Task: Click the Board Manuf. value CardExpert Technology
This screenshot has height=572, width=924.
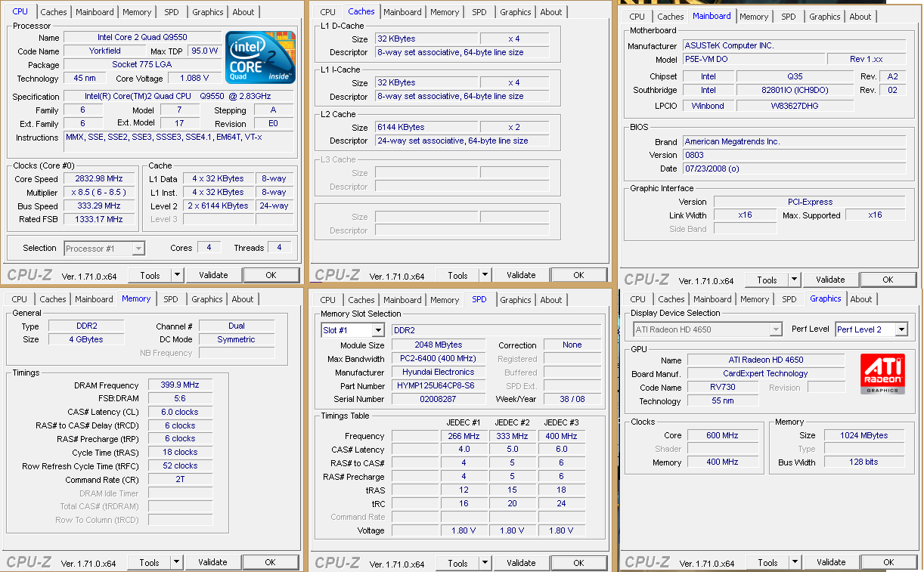Action: pos(765,374)
